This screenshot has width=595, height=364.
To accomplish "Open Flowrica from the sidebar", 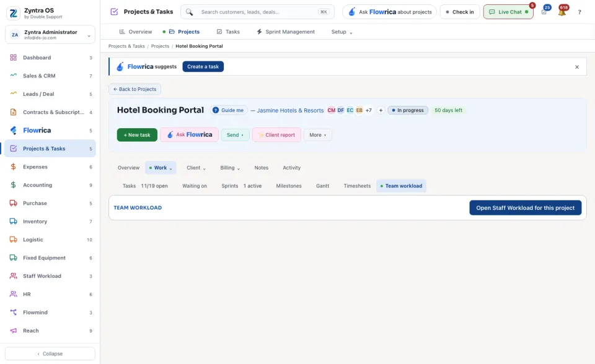I will [x=50, y=131].
